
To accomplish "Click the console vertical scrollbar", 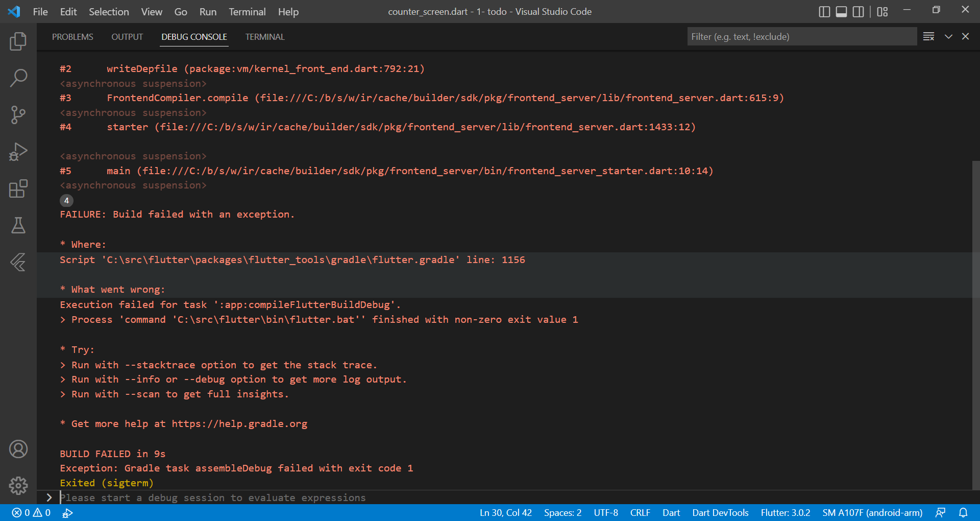I will pos(976,325).
